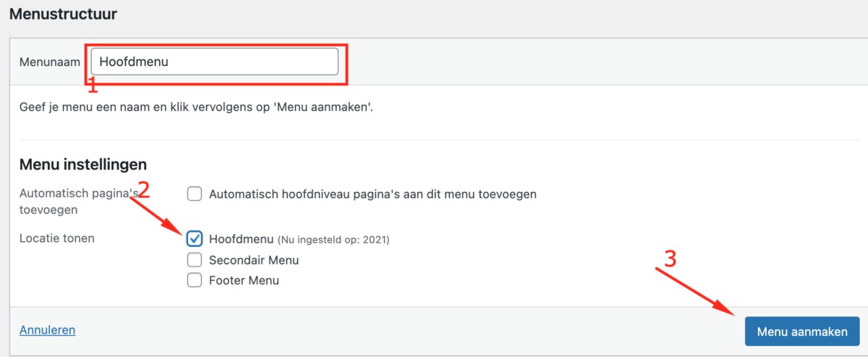Screen dimensions: 868x357
Task: Select the Menustructuur heading
Action: click(63, 14)
